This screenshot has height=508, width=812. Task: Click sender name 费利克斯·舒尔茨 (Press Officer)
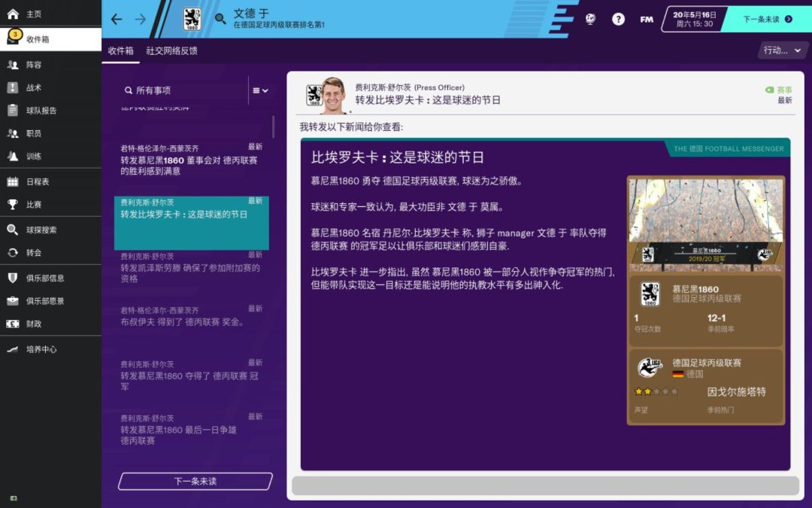[x=410, y=87]
